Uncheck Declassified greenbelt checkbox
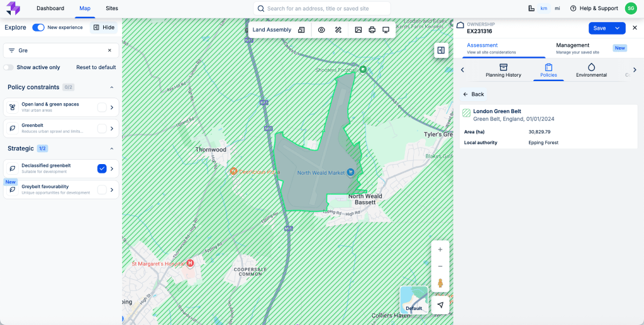 point(102,168)
